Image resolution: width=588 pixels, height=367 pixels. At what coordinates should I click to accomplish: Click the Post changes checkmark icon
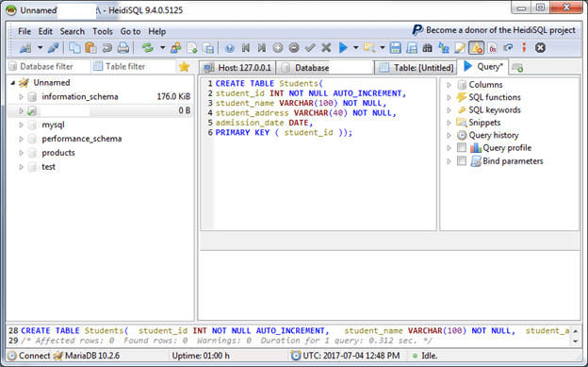310,48
